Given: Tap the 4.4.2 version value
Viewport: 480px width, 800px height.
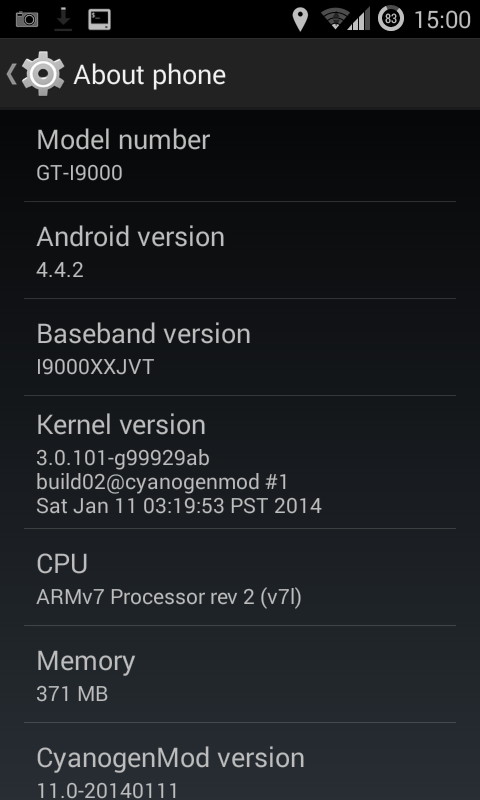Looking at the screenshot, I should [60, 270].
